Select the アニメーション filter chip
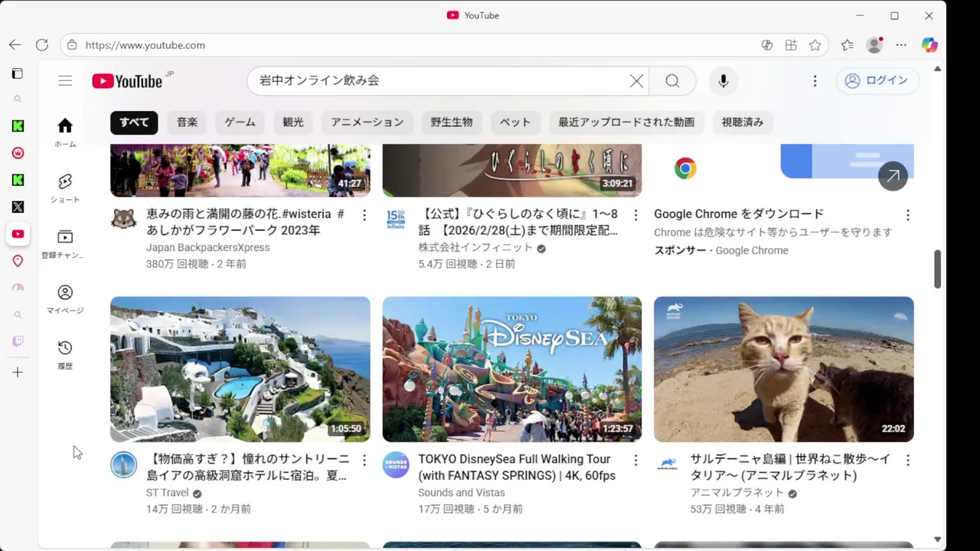Viewport: 980px width, 551px height. [367, 122]
